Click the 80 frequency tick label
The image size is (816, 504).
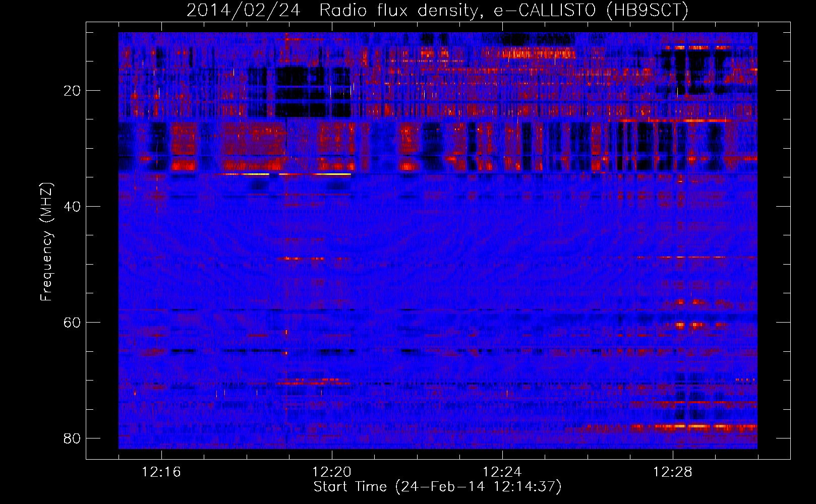click(x=73, y=438)
